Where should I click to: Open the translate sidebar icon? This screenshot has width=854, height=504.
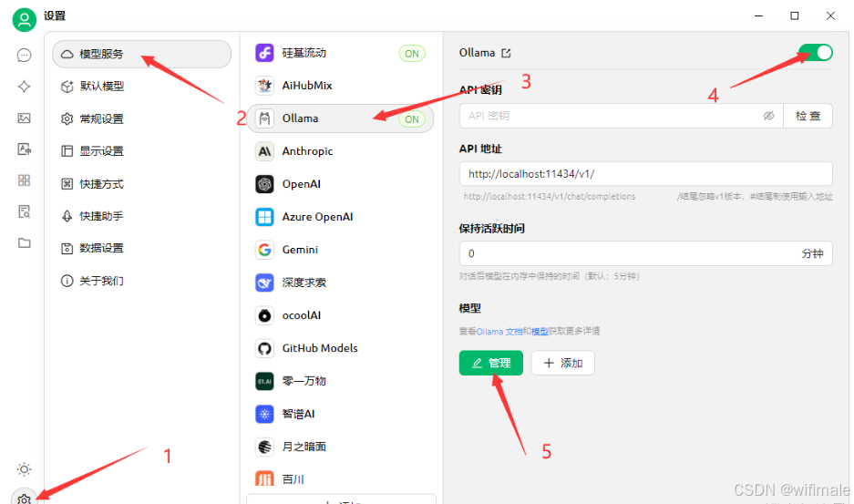point(24,149)
